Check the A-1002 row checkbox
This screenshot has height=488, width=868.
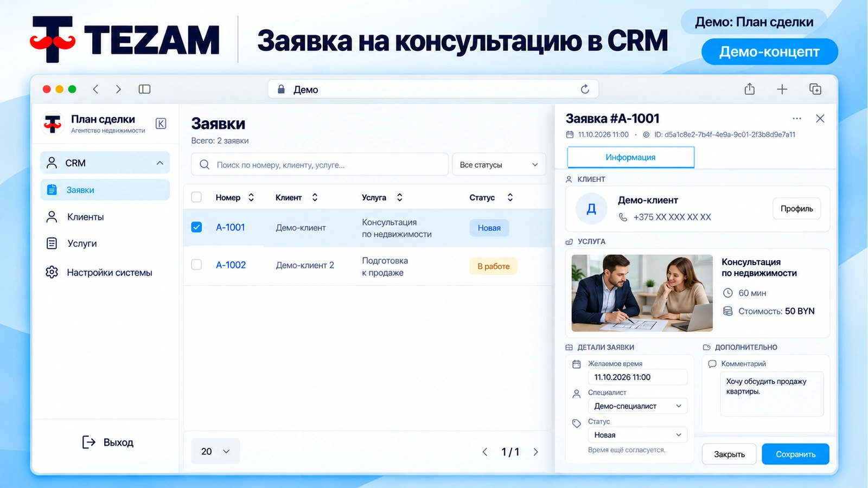[196, 265]
